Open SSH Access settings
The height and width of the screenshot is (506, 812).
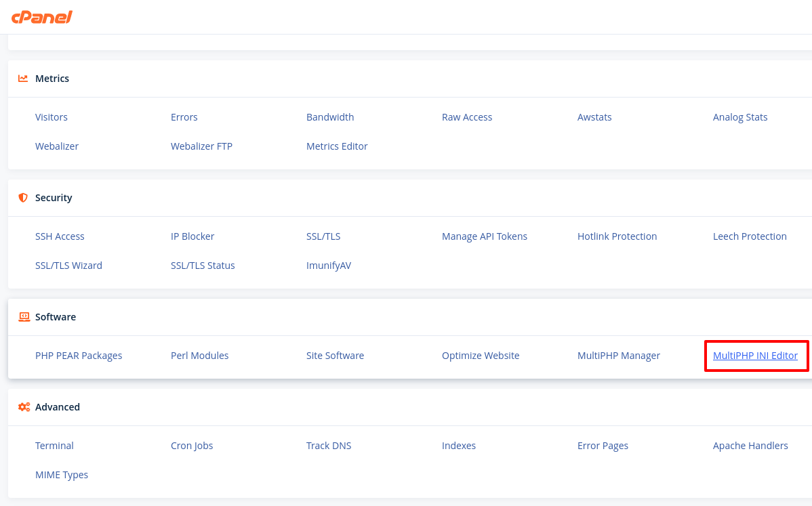[x=60, y=236]
